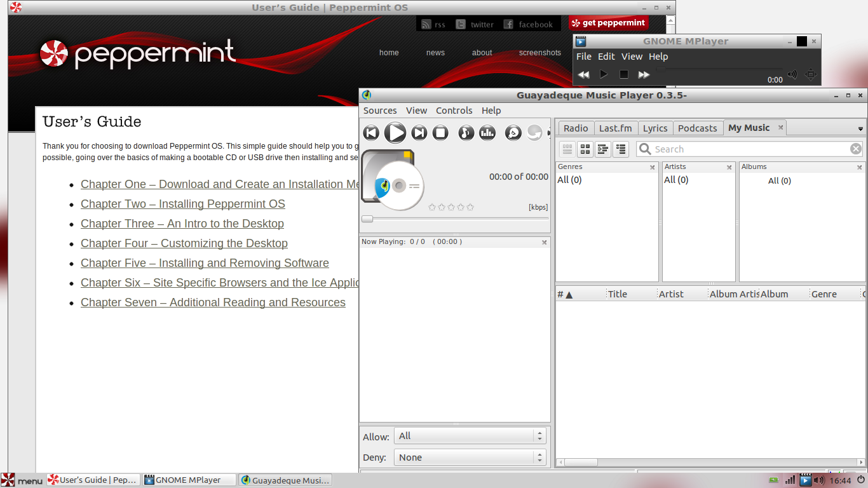Screen dimensions: 868x488
Task: Open Chapter Four – Customizing the Desktop link
Action: pyautogui.click(x=184, y=243)
